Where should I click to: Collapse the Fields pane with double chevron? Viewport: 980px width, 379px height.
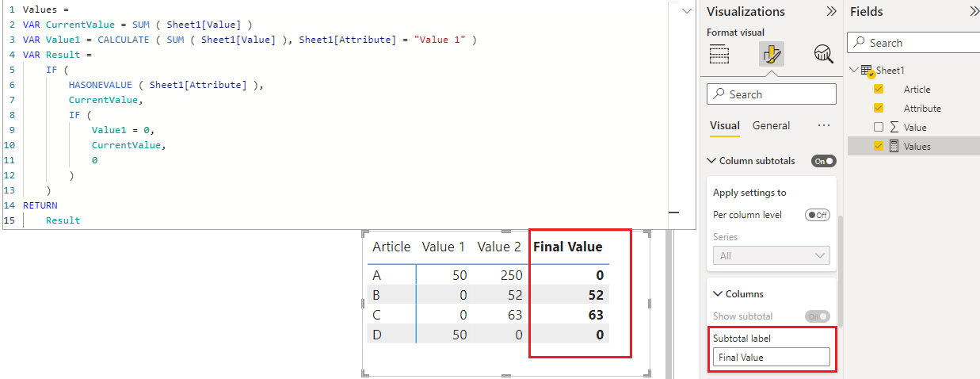point(974,11)
